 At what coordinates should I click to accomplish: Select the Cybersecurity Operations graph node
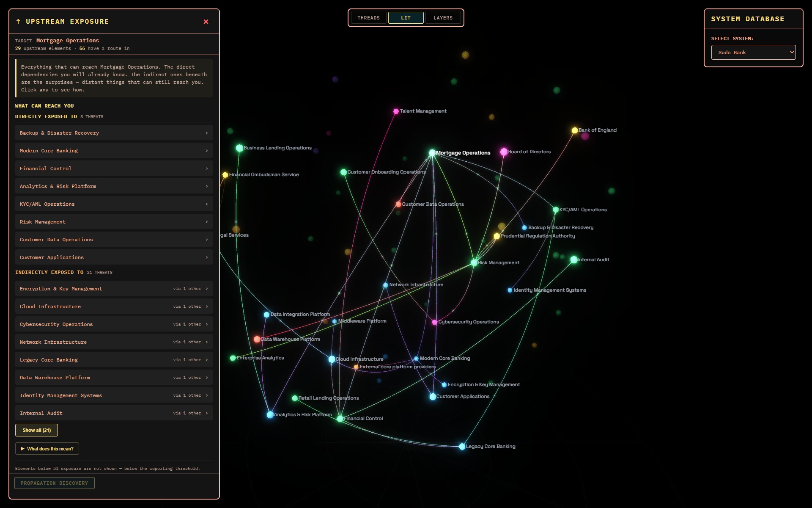coord(434,322)
